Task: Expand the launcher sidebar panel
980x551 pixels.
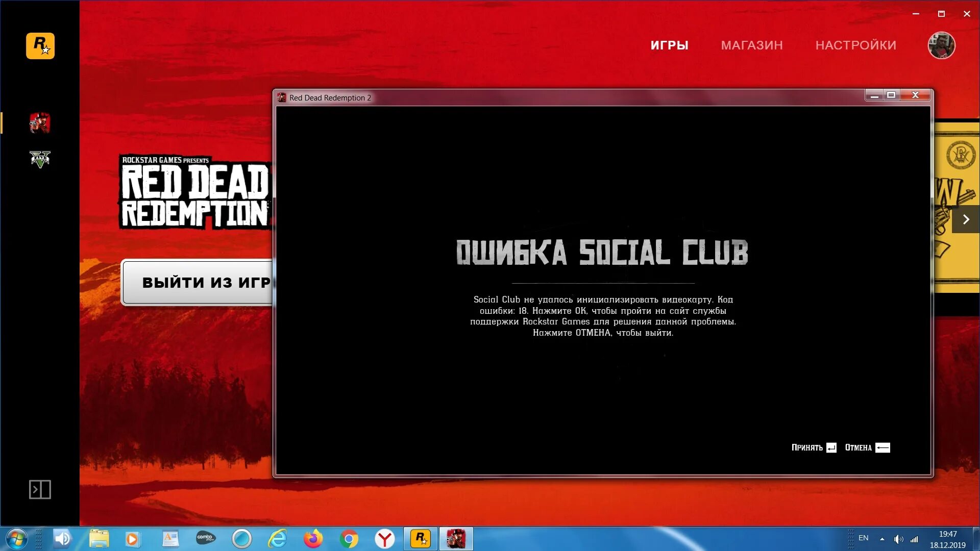Action: [x=40, y=489]
